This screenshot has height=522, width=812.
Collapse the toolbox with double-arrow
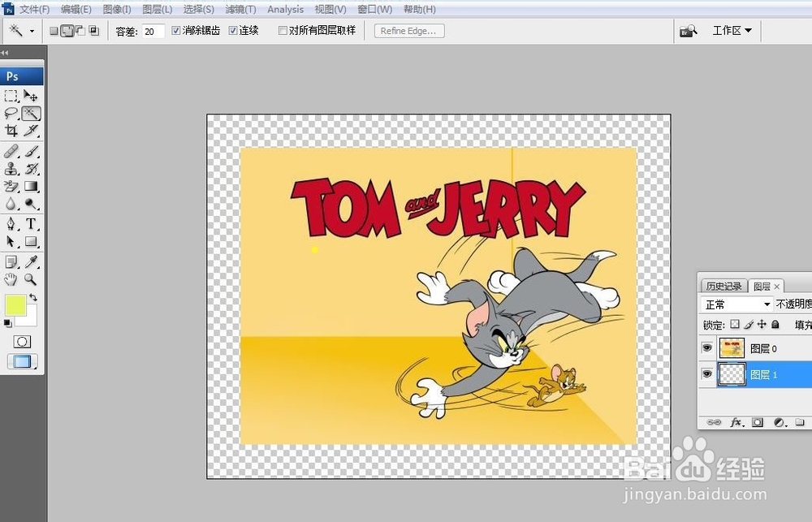5,52
